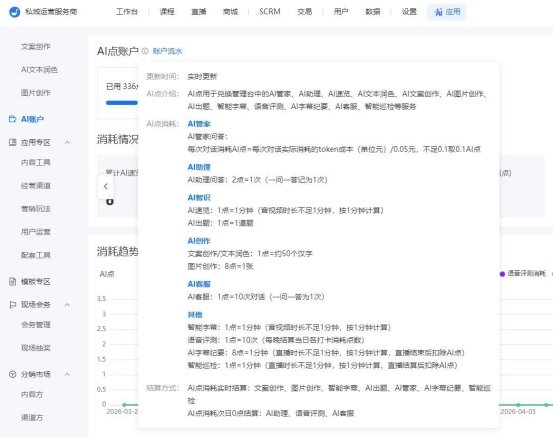Viewport: 553px width, 437px height.
Task: Click the AI管家 heading in tooltip
Action: (x=199, y=124)
